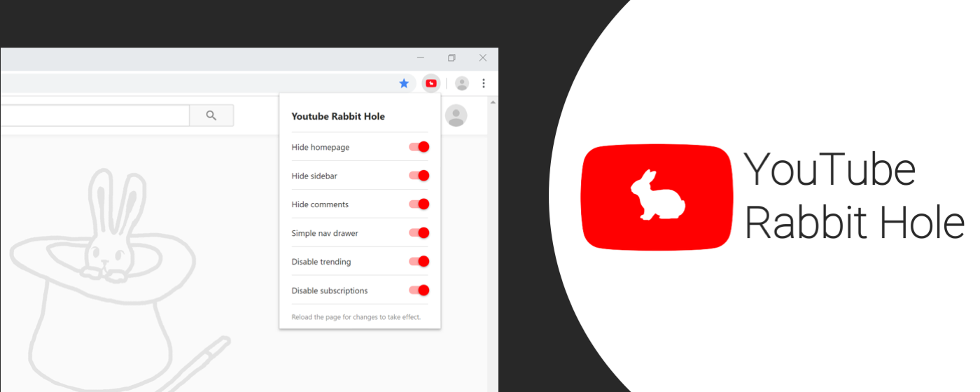Turn off the Hide comments switch
Screen dimensions: 980x392
pyautogui.click(x=419, y=204)
